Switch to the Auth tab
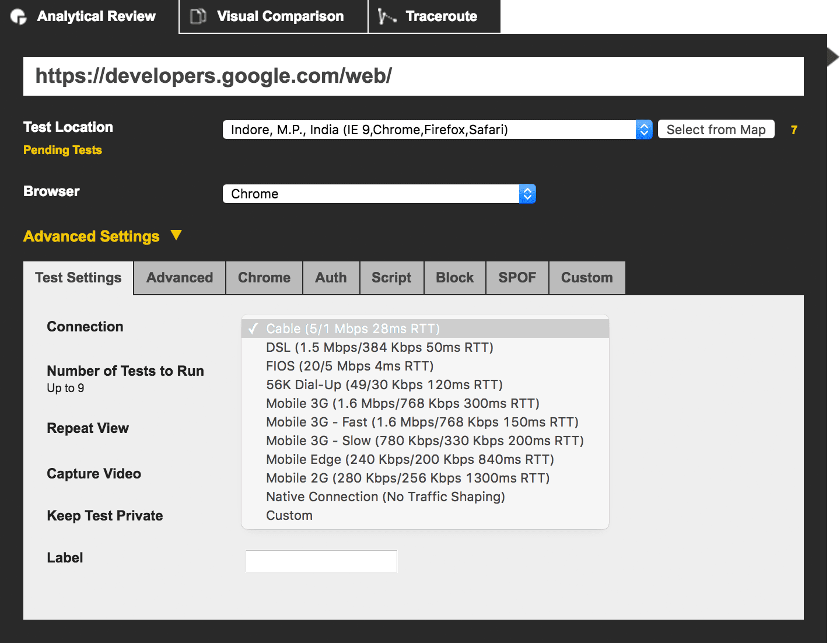840x643 pixels. [x=331, y=277]
